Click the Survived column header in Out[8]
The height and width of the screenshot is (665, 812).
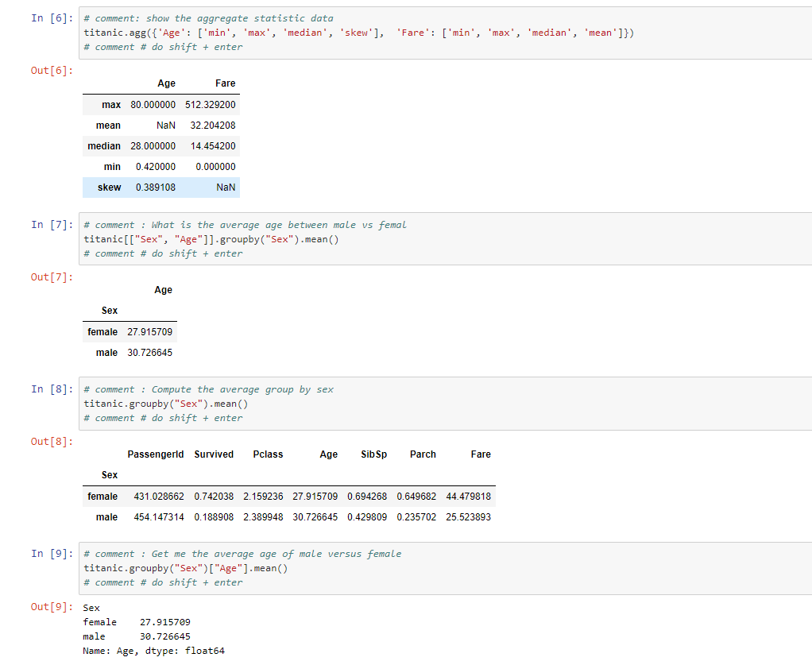point(214,454)
